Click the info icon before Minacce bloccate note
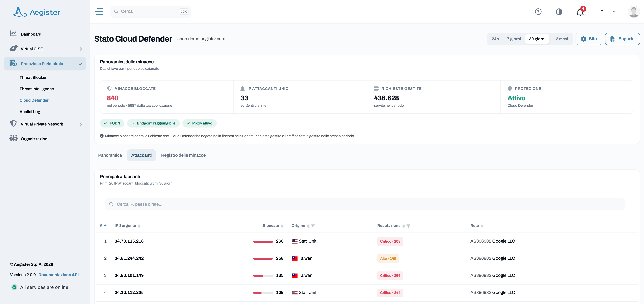The image size is (644, 304). point(102,136)
